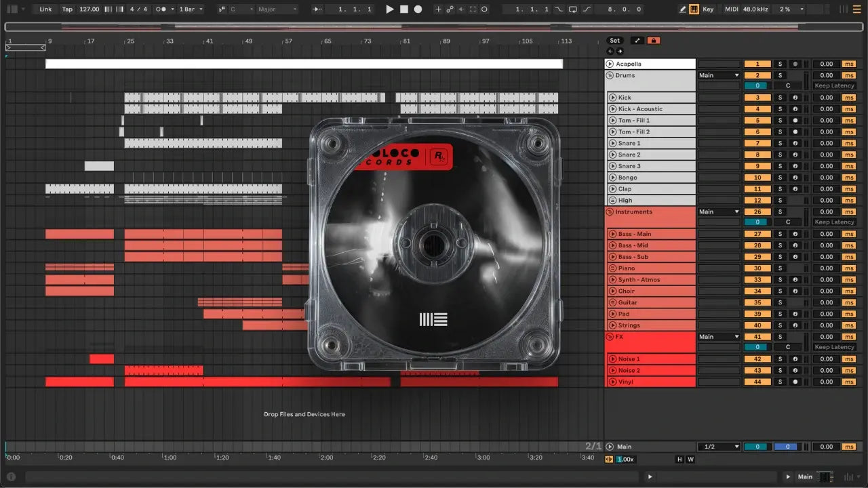Toggle the Arrangement Loop switch
This screenshot has height=488, width=868.
pyautogui.click(x=572, y=9)
